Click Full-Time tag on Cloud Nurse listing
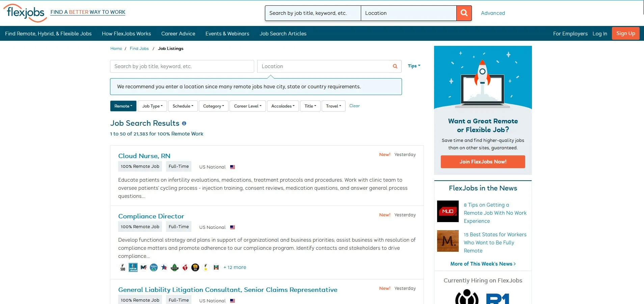Image resolution: width=644 pixels, height=304 pixels. click(179, 166)
